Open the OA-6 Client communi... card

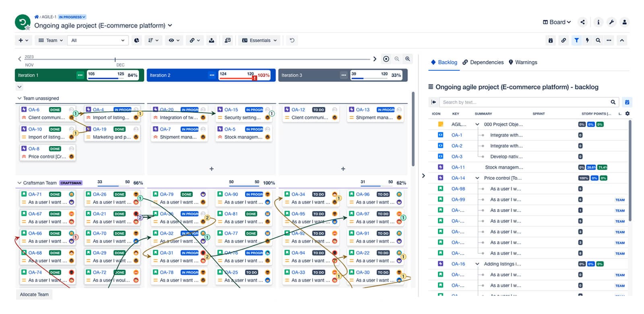(x=48, y=113)
